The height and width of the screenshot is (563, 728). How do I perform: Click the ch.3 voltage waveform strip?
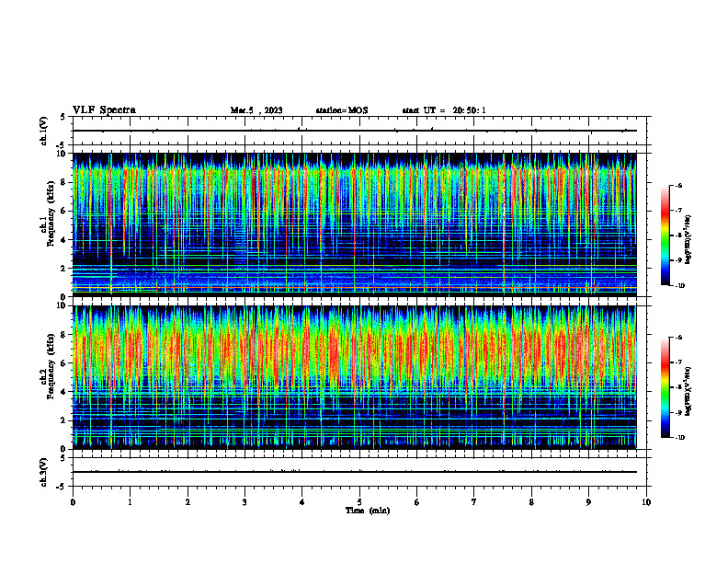(x=359, y=472)
